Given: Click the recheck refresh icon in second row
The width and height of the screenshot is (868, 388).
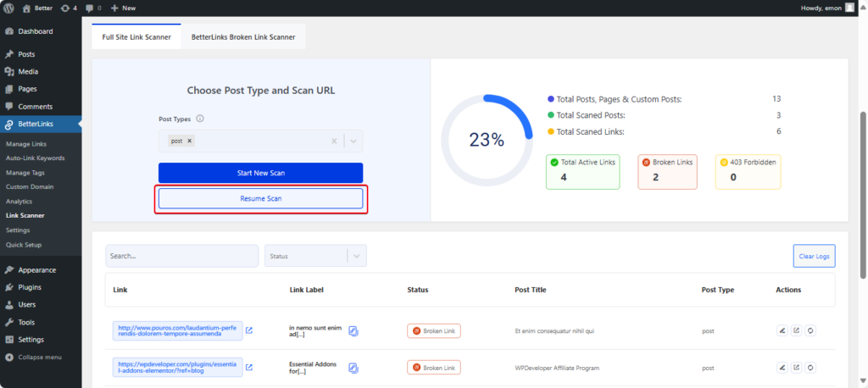Looking at the screenshot, I should [x=810, y=367].
